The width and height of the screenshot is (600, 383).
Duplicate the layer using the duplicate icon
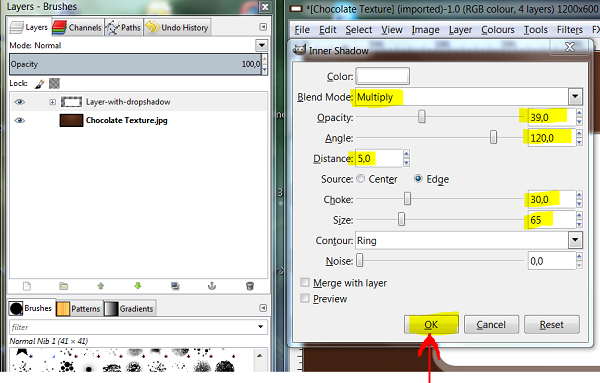(175, 286)
